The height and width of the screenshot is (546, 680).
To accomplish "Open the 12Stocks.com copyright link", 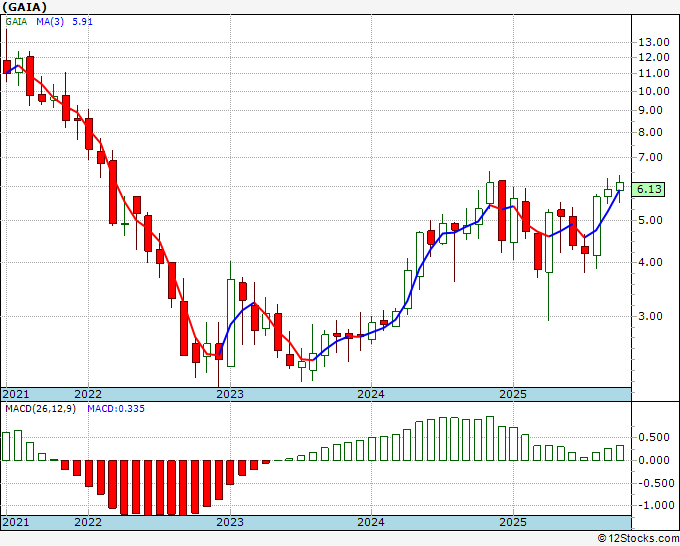I will tap(638, 538).
